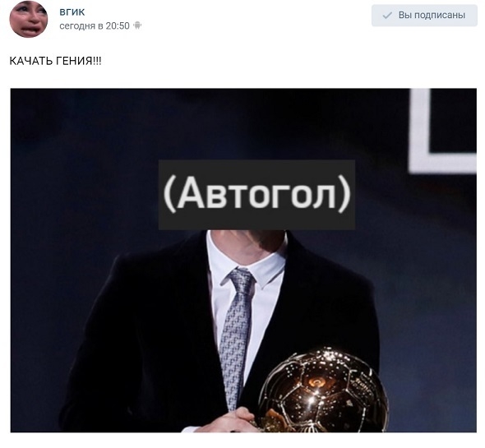Click the checkmark icon in subscribed button
485x448 pixels.
point(387,16)
